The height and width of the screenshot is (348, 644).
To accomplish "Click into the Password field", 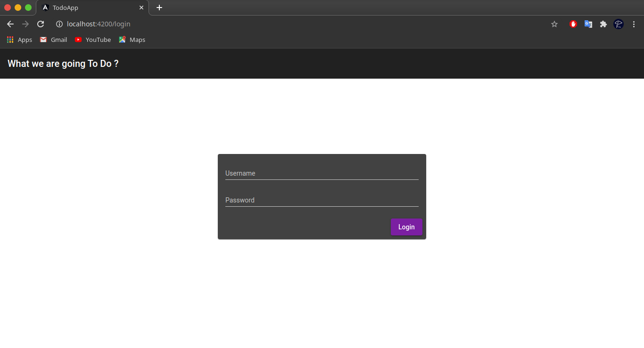I will point(322,200).
